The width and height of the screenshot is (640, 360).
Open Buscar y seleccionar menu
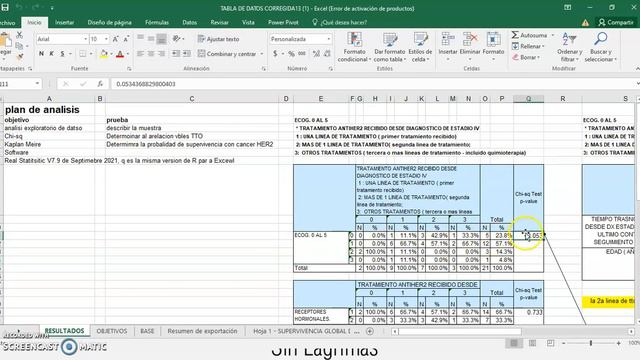coord(600,47)
